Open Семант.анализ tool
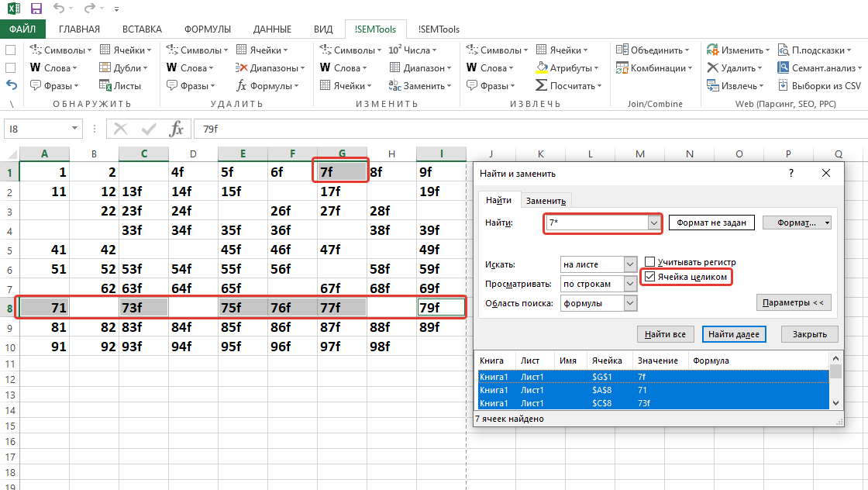This screenshot has width=868, height=490. [x=820, y=67]
